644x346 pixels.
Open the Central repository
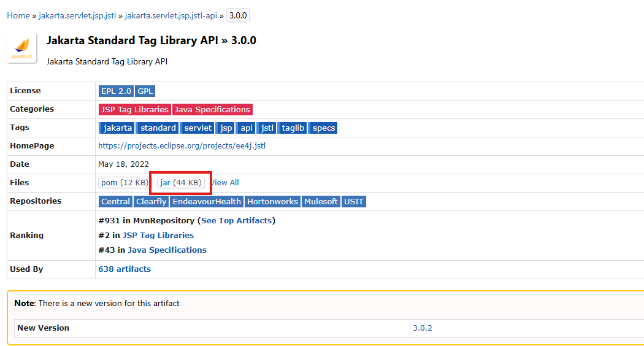coord(115,202)
